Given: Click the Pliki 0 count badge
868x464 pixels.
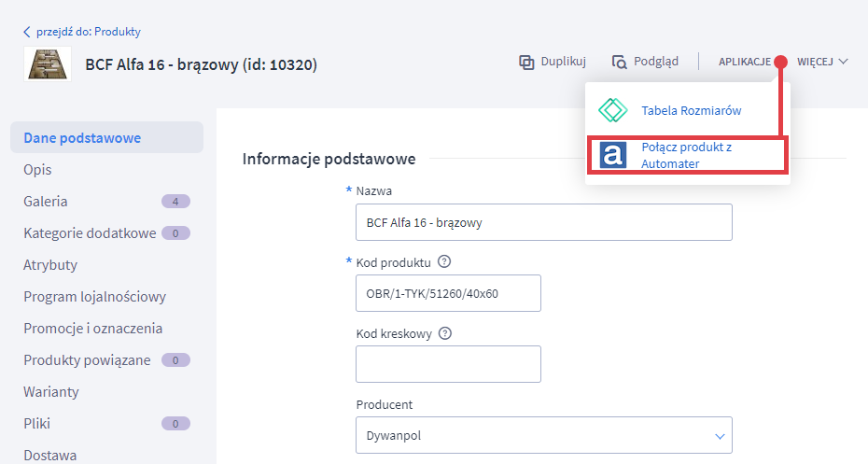Looking at the screenshot, I should coord(175,424).
